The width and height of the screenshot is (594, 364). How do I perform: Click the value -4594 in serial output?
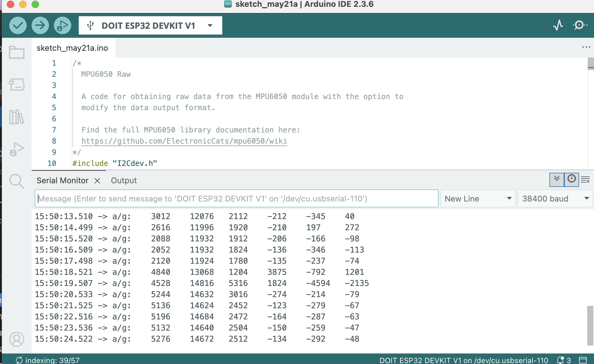coord(318,283)
